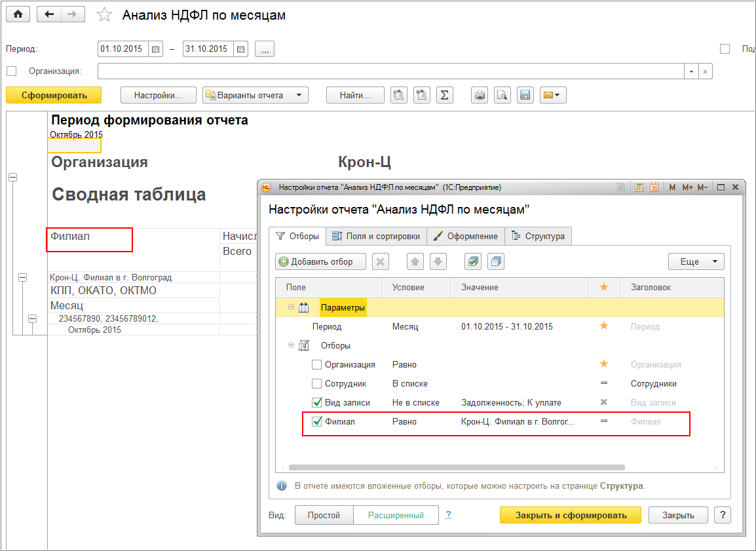Click the Save (floppy disk) icon

(x=524, y=95)
